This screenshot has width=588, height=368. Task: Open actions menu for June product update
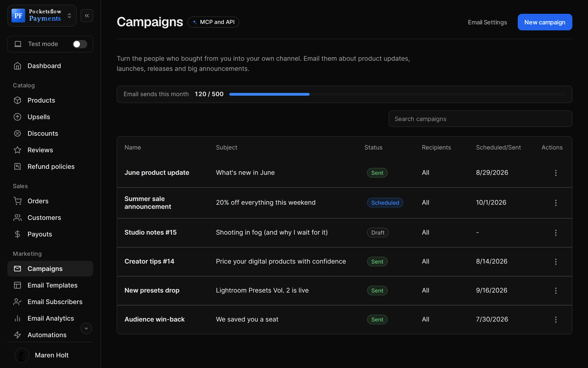(x=556, y=173)
